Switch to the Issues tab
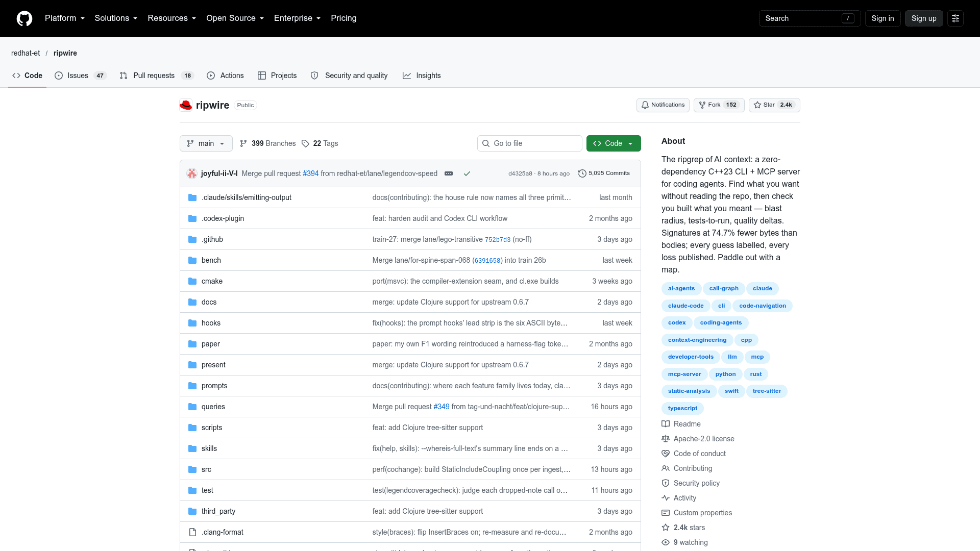The height and width of the screenshot is (551, 980). coord(80,76)
